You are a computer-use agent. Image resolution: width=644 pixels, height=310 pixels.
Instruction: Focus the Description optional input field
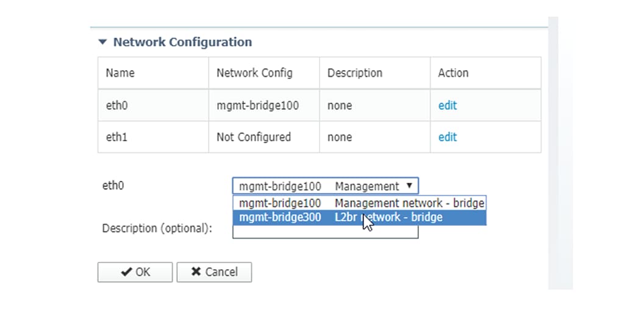coord(325,231)
